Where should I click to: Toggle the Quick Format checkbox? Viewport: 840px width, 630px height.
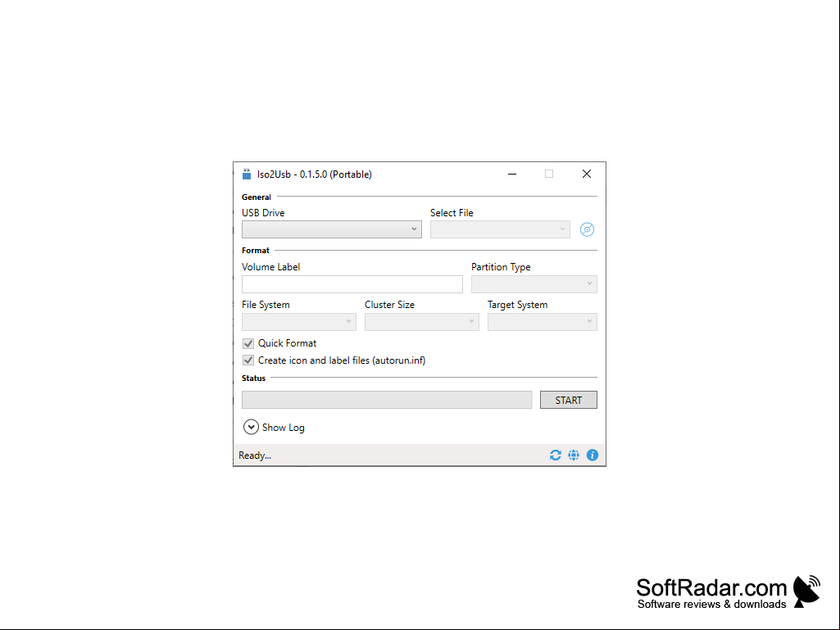(x=248, y=343)
